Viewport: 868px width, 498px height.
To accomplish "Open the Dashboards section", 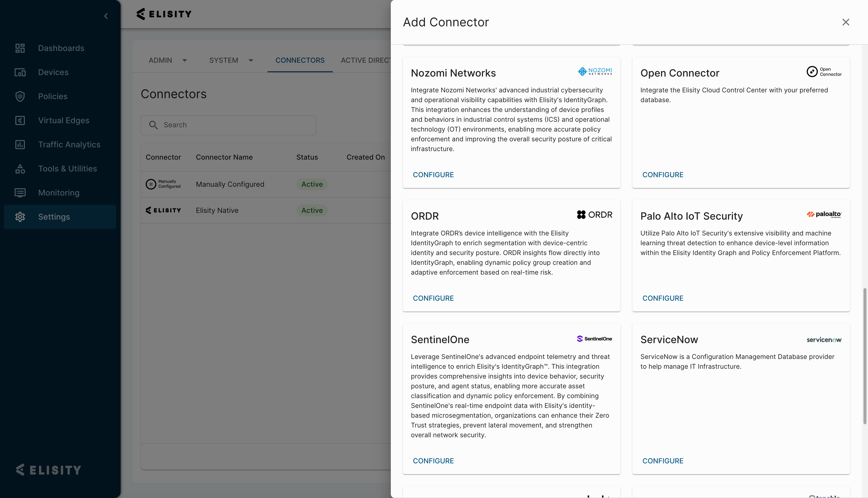I will coord(61,48).
